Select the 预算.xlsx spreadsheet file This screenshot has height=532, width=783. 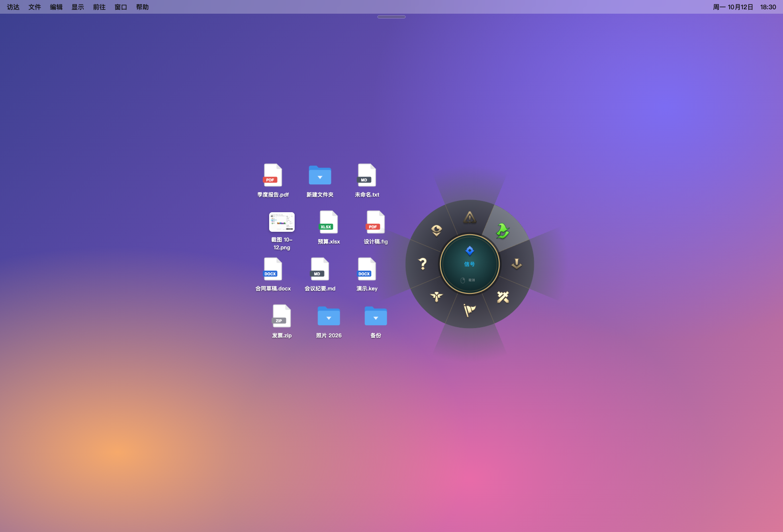[329, 227]
